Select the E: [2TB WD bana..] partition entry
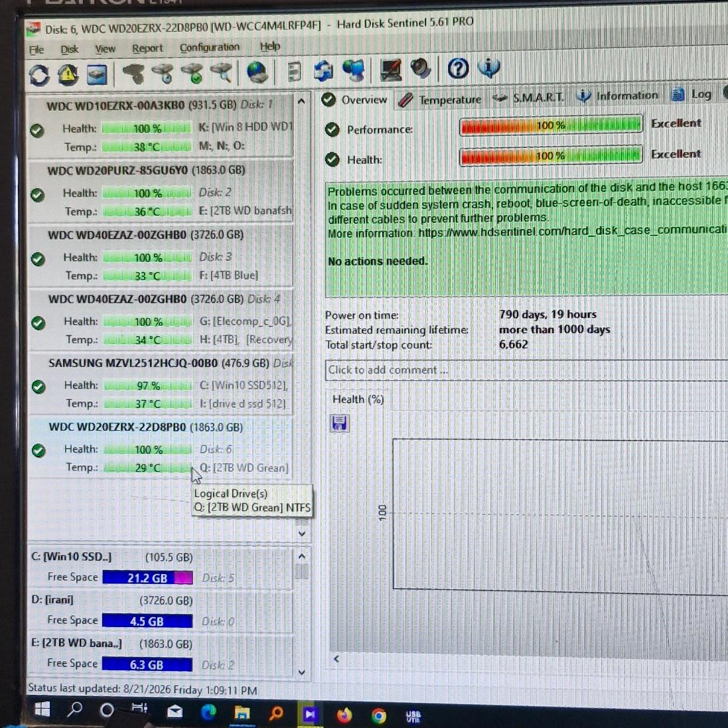Screen dimensions: 728x728 click(x=160, y=654)
